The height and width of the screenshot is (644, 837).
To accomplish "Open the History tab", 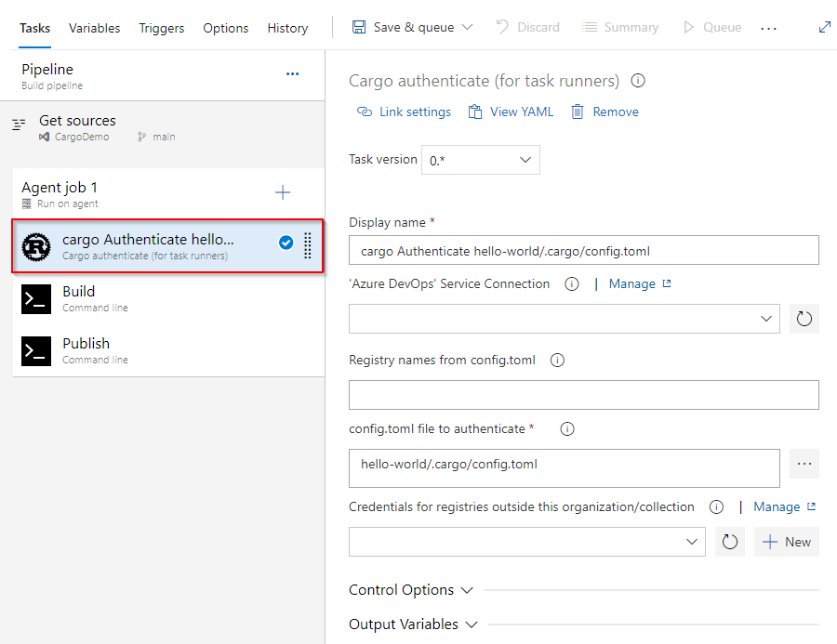I will 287,28.
